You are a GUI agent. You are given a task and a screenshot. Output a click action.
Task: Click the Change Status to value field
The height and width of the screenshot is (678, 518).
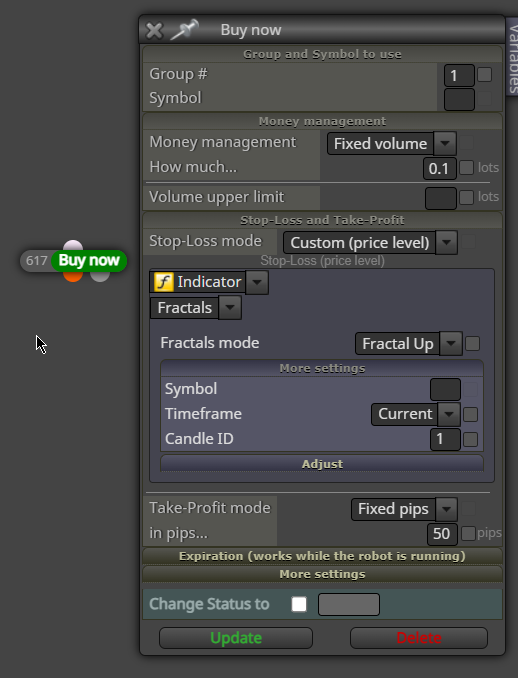349,604
